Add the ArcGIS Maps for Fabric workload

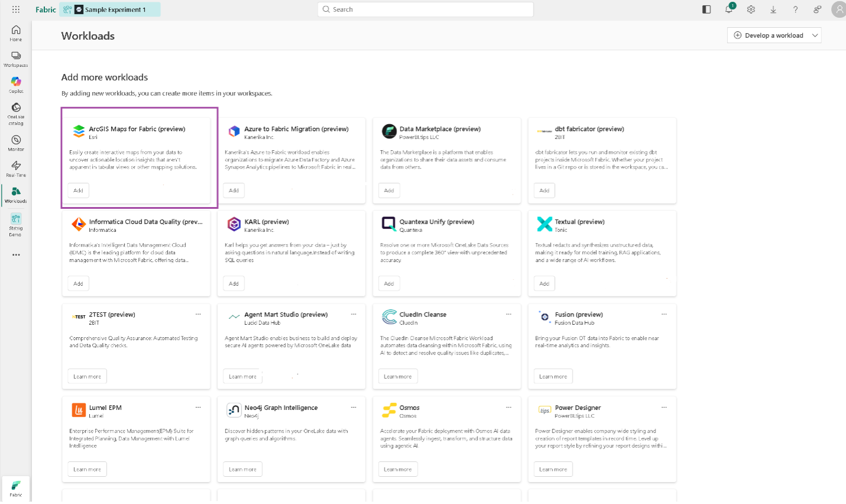pyautogui.click(x=78, y=190)
